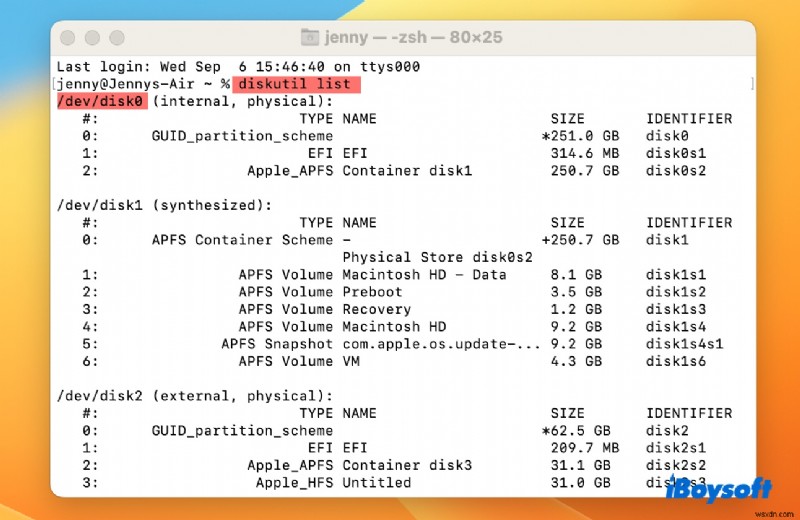
Task: Click the "com.apple.os.update-..." snapshot name
Action: tap(441, 344)
